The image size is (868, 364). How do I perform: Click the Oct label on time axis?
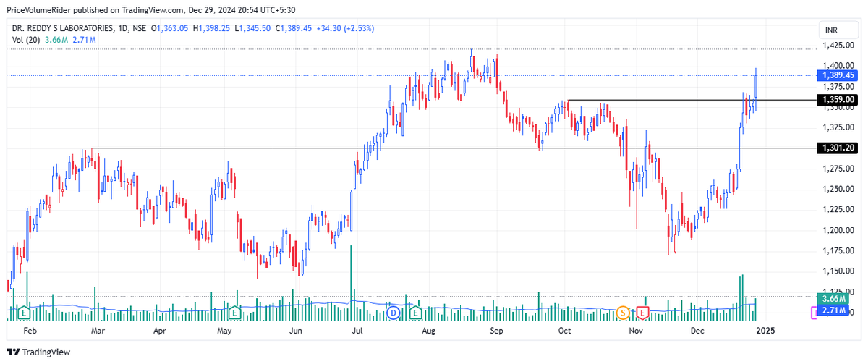pyautogui.click(x=564, y=331)
